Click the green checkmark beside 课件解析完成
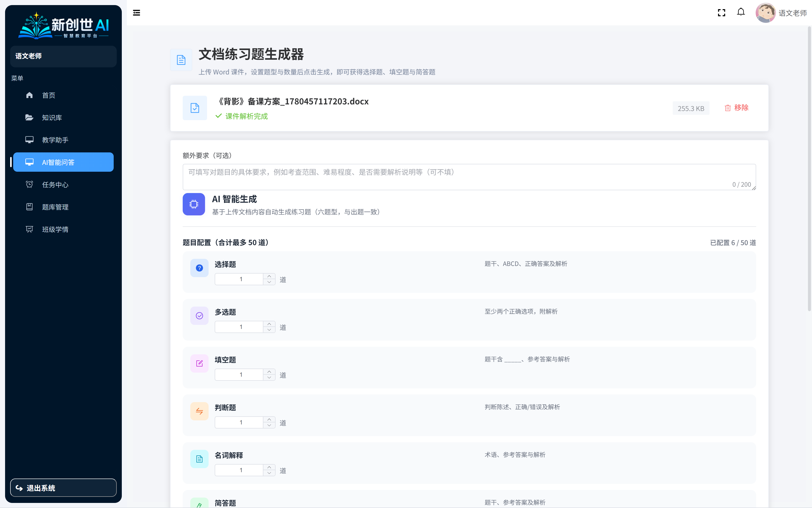The image size is (812, 508). (x=218, y=116)
